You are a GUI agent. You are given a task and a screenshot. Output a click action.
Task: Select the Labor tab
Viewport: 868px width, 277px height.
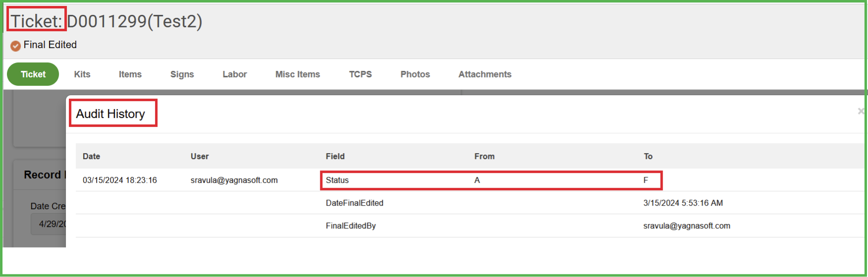tap(235, 74)
